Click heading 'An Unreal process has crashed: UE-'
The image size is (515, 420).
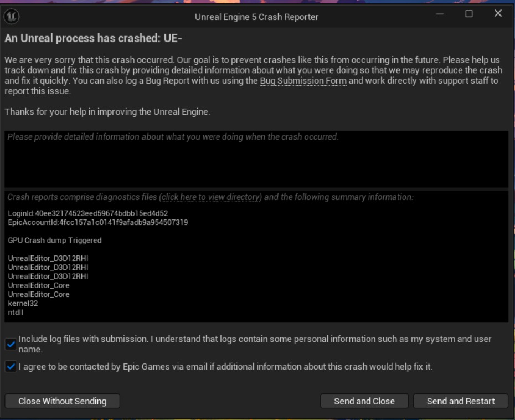pyautogui.click(x=93, y=38)
